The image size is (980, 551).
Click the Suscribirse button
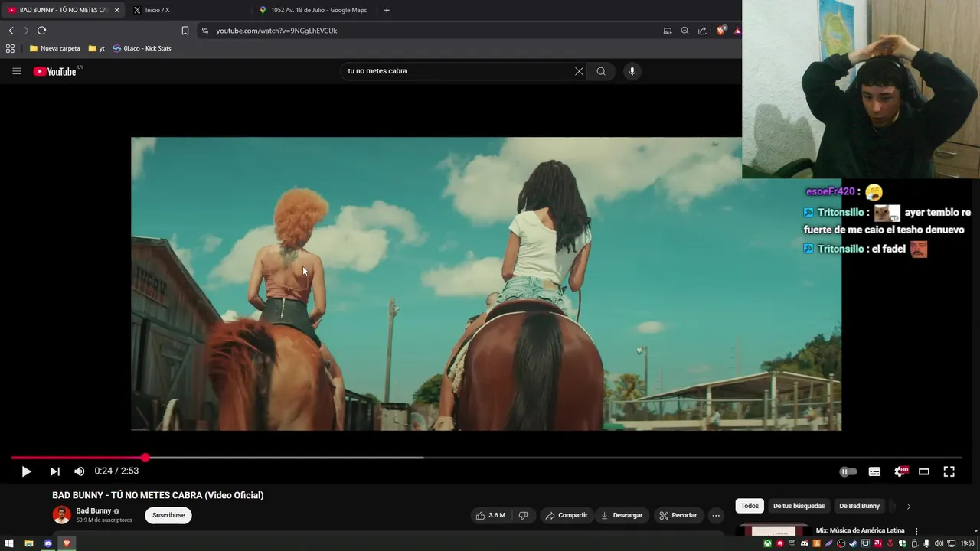tap(168, 515)
